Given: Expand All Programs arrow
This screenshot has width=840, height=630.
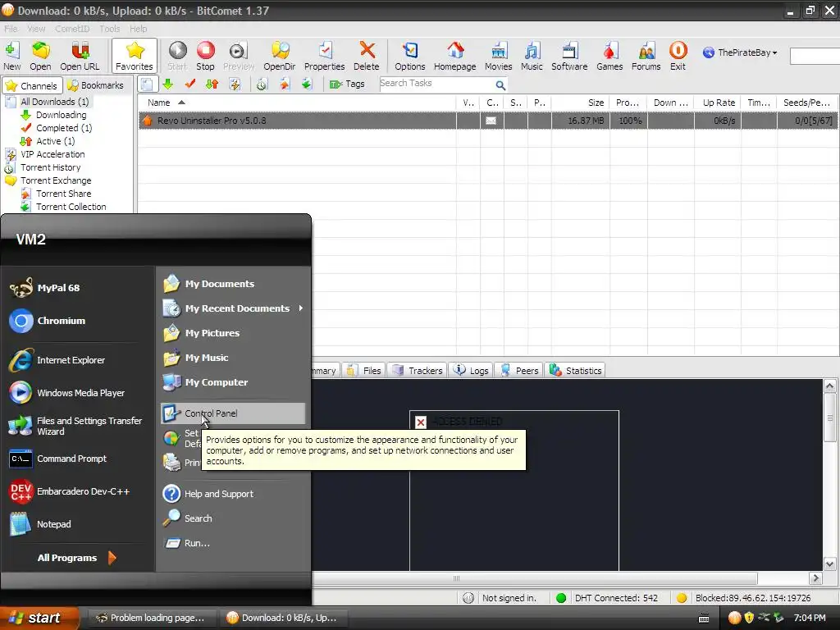Looking at the screenshot, I should coord(112,558).
